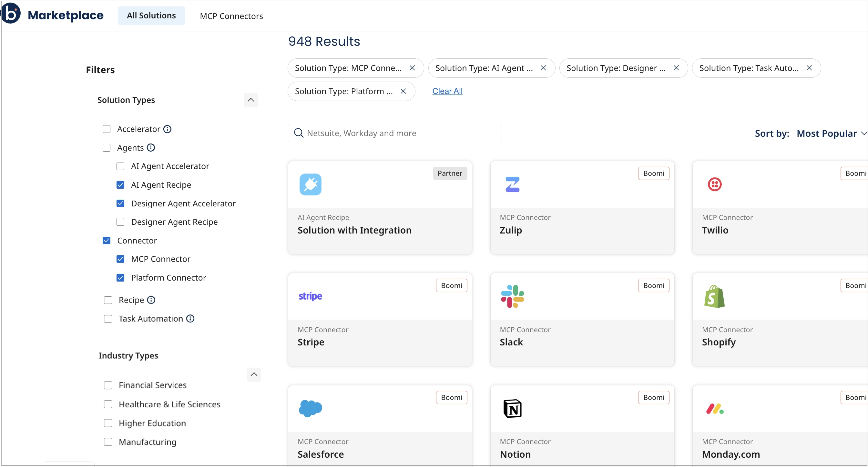Check Manufacturing industry
Viewport: 868px width, 467px height.
coord(108,442)
